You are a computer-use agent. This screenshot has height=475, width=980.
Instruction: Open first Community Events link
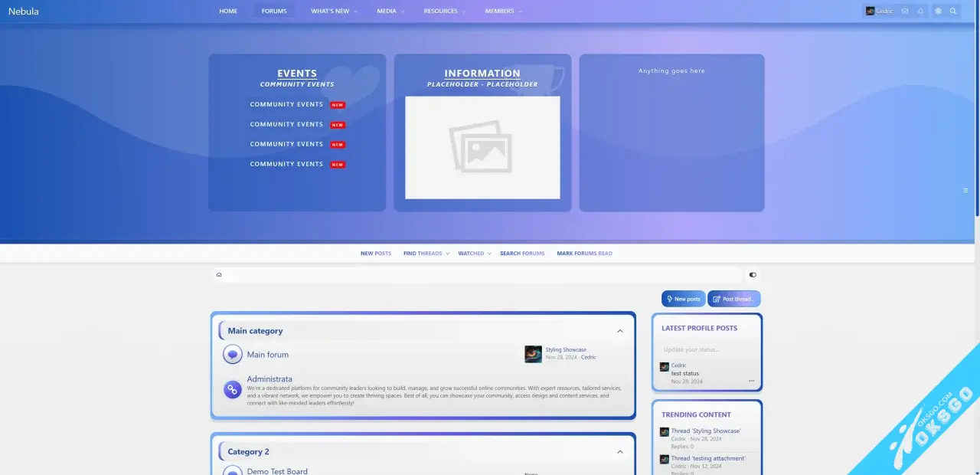(286, 104)
